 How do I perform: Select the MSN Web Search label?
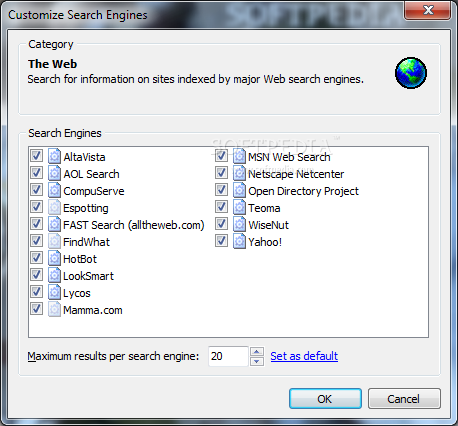pyautogui.click(x=289, y=157)
